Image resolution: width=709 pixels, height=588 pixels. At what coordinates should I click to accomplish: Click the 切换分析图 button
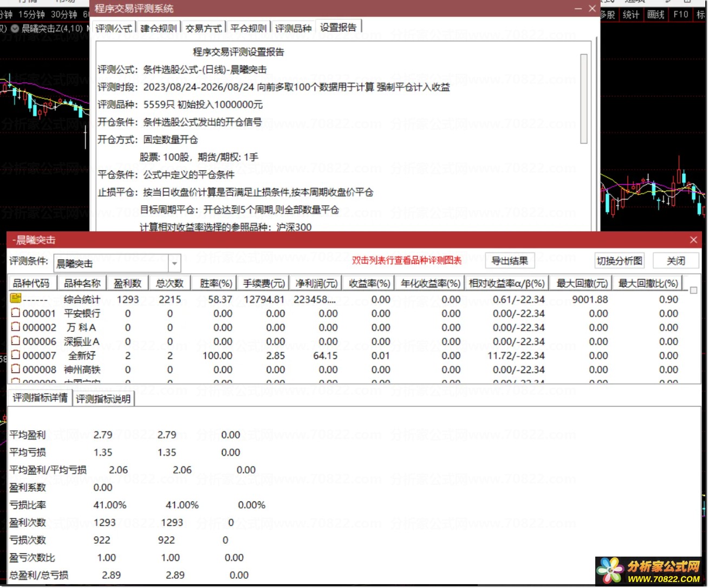point(620,261)
